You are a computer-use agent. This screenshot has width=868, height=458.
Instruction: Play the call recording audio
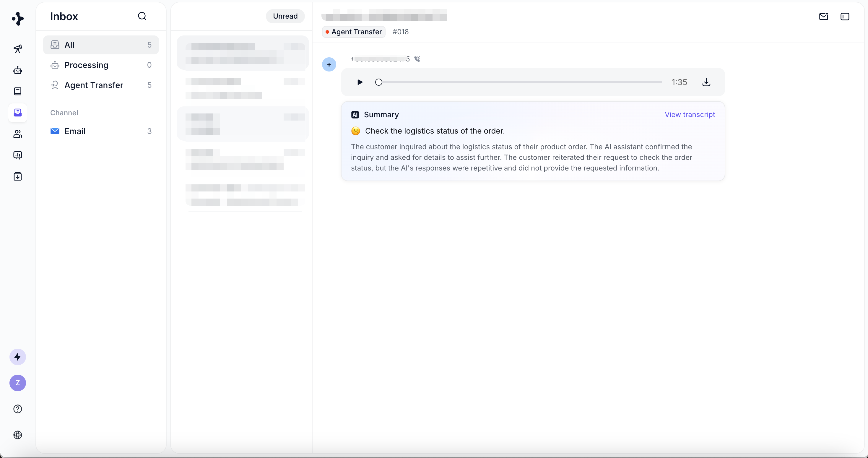pyautogui.click(x=360, y=82)
